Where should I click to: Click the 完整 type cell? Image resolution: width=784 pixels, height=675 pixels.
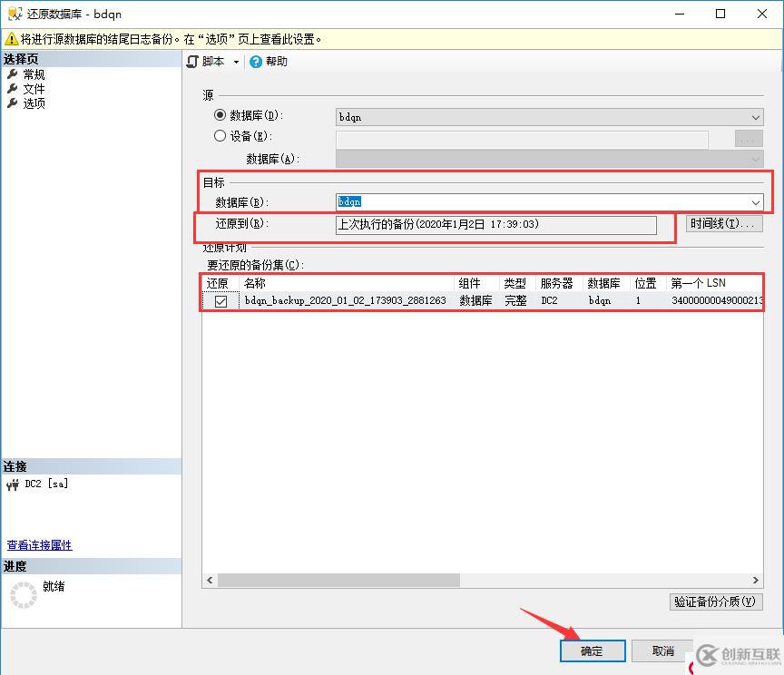pos(515,300)
